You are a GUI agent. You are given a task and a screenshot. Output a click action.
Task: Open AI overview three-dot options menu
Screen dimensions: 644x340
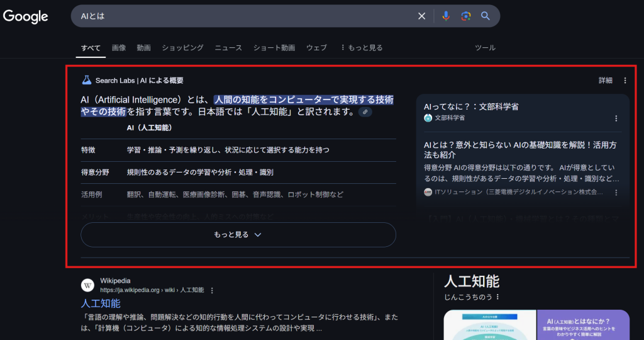pyautogui.click(x=625, y=81)
